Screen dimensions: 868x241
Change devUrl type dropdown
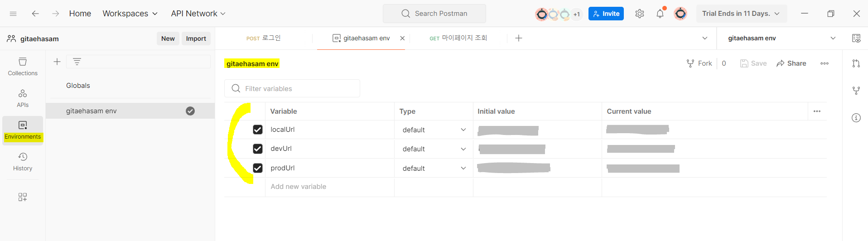[434, 149]
